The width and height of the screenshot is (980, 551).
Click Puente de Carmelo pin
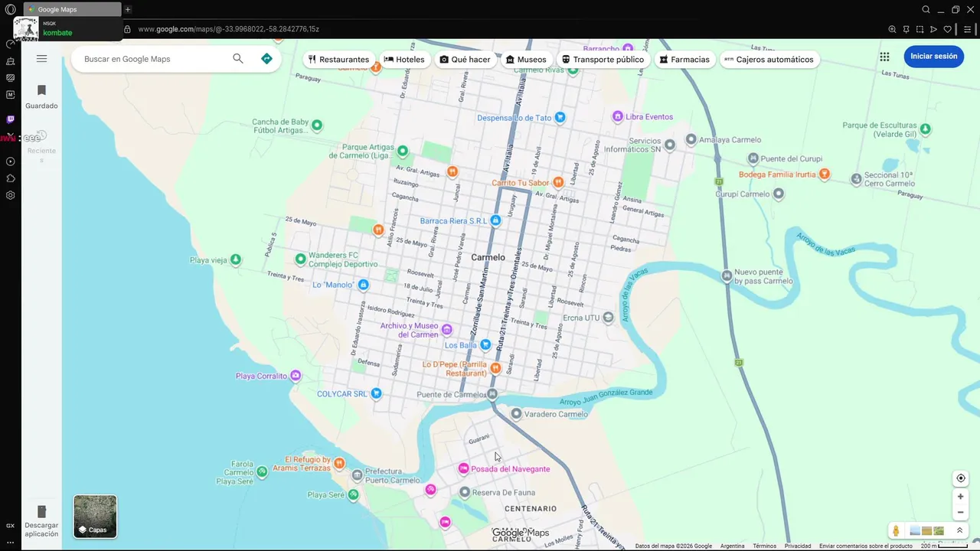[x=492, y=394]
